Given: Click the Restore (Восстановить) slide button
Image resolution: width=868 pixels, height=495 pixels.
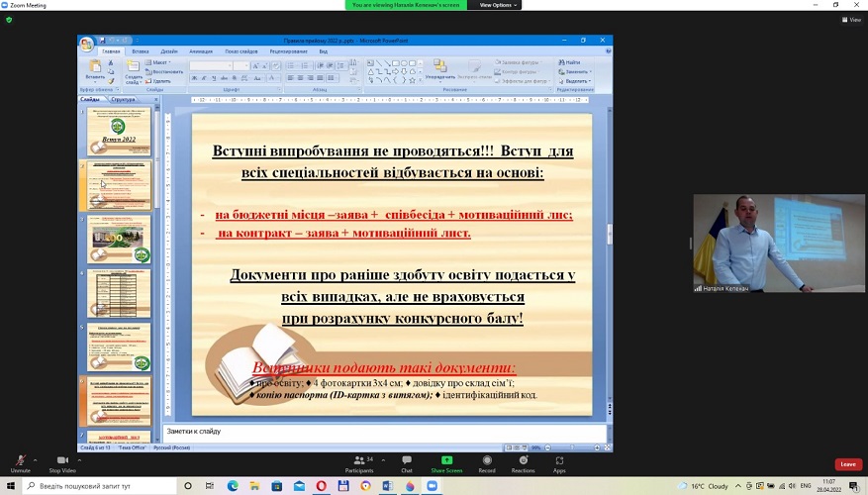Looking at the screenshot, I should (164, 72).
